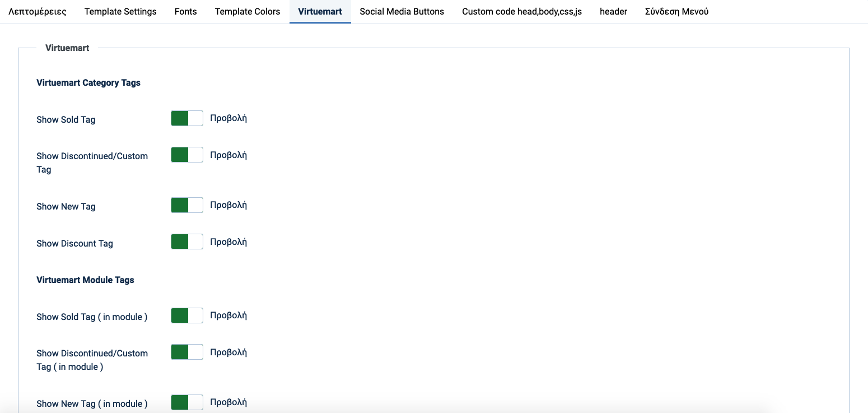Image resolution: width=868 pixels, height=413 pixels.
Task: Click the 'Show Discount Tag' label
Action: [x=74, y=244]
